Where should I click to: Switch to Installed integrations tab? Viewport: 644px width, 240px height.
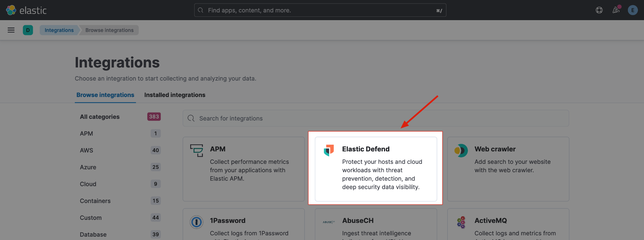point(175,95)
